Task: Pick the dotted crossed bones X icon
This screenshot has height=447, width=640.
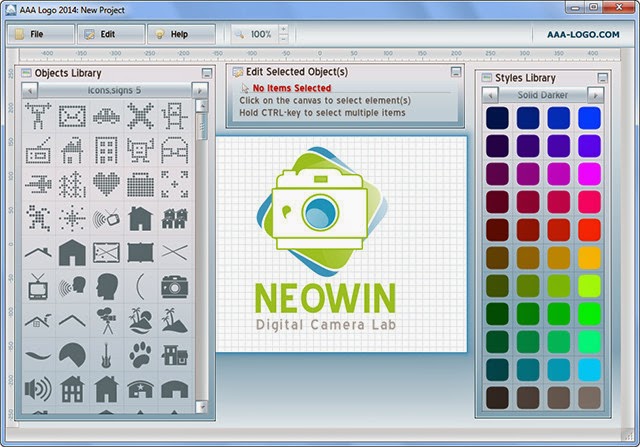Action: point(140,116)
